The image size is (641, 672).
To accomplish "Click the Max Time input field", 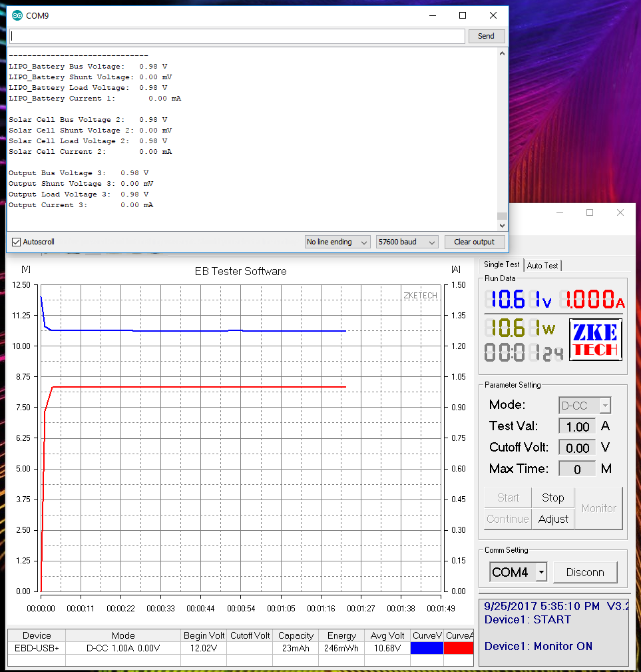I will (577, 470).
